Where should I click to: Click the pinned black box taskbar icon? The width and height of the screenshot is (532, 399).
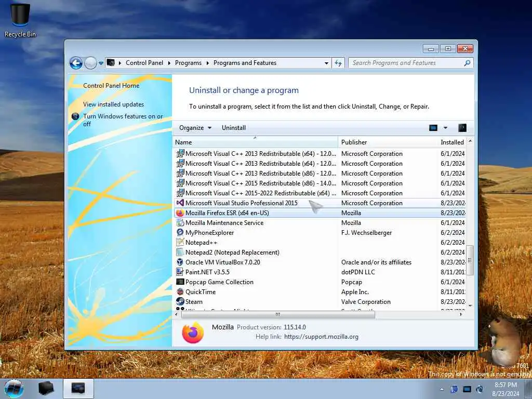(46, 389)
